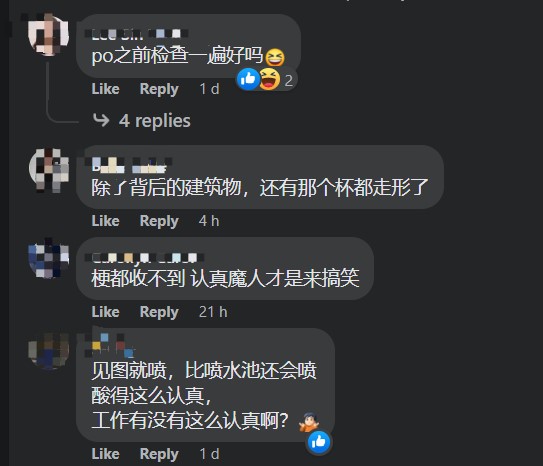Click the "4 h" timestamp link
Image resolution: width=543 pixels, height=466 pixels.
[209, 221]
